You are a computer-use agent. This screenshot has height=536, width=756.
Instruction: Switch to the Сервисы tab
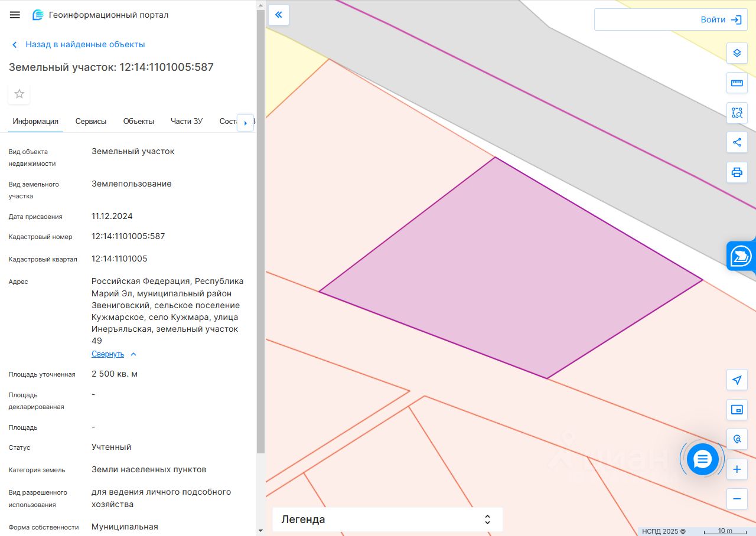pos(91,122)
